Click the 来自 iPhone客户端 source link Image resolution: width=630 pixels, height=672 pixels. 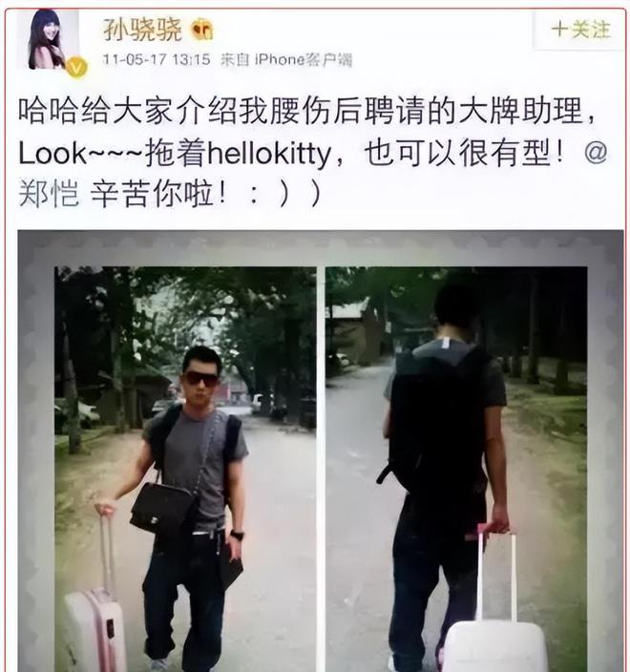coord(285,59)
